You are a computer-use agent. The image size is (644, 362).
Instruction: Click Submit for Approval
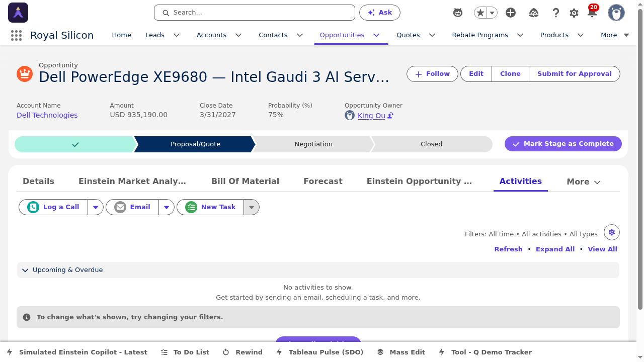tap(575, 74)
